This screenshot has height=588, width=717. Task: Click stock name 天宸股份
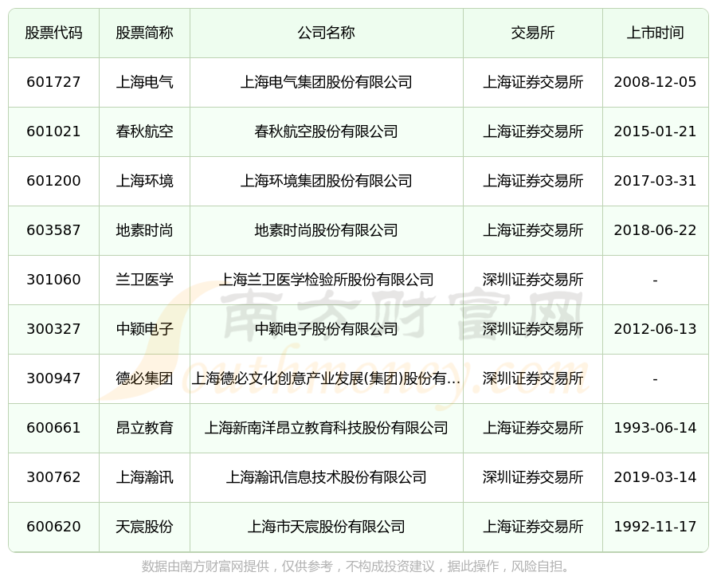click(x=144, y=527)
